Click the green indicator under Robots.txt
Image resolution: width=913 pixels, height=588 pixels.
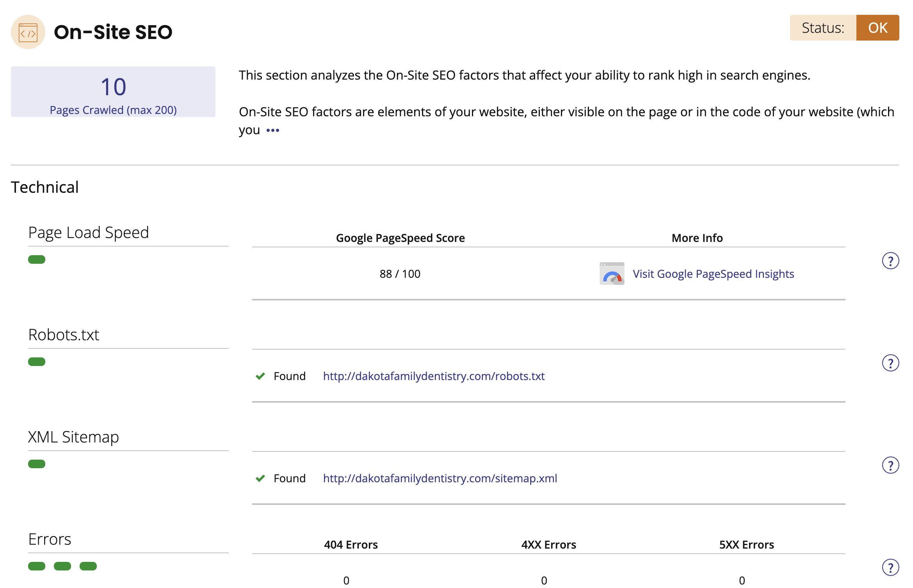[x=37, y=362]
